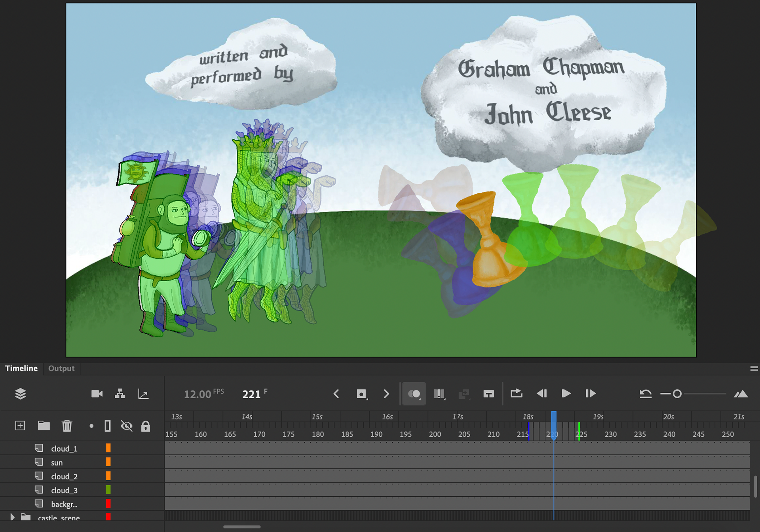
Task: Play the timeline animation
Action: coord(566,393)
